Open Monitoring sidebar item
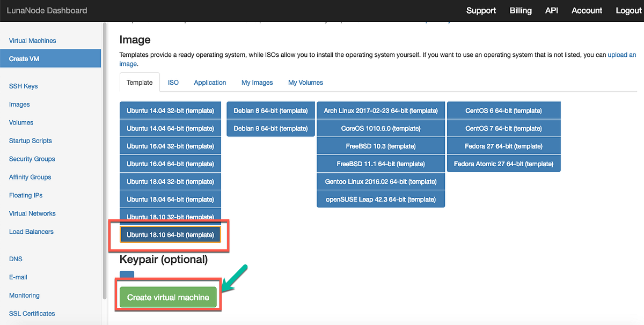644x325 pixels. tap(24, 296)
